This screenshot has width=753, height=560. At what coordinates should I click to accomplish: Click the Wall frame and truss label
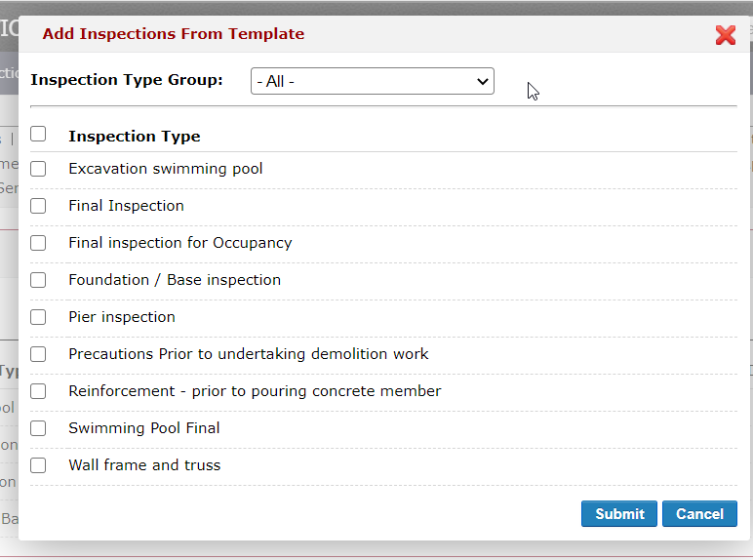[144, 465]
